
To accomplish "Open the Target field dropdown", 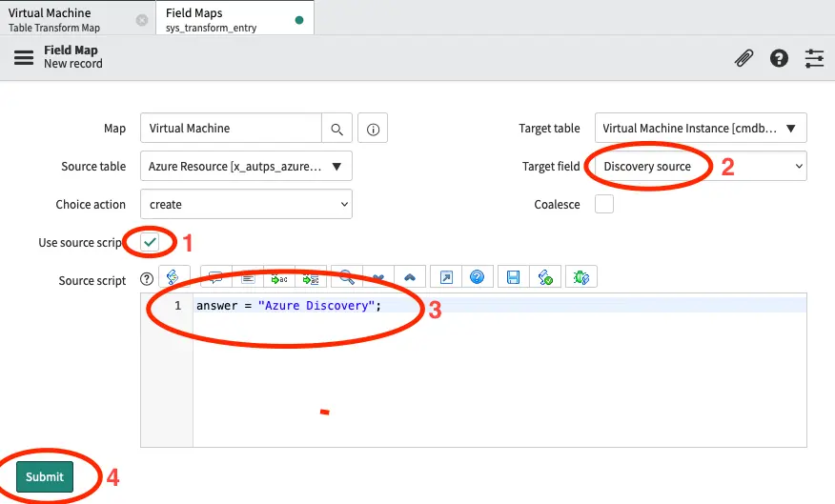I will click(701, 166).
